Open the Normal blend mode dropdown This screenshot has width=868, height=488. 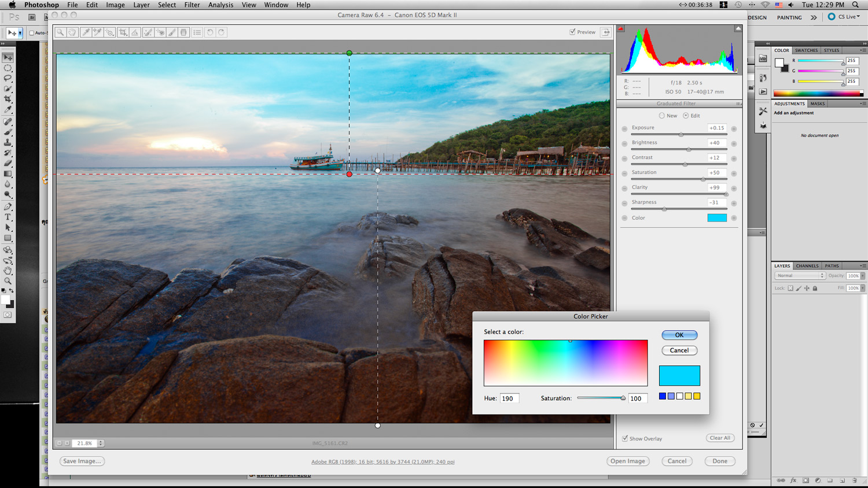click(x=800, y=276)
